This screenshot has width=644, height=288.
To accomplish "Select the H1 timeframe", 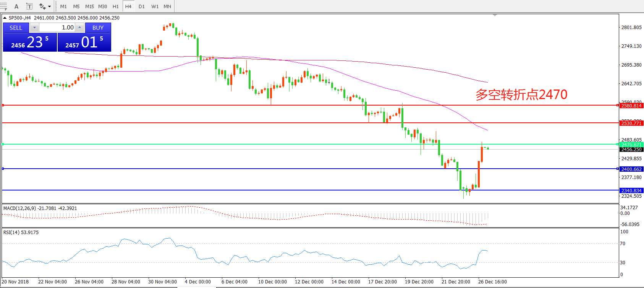I will tap(116, 7).
